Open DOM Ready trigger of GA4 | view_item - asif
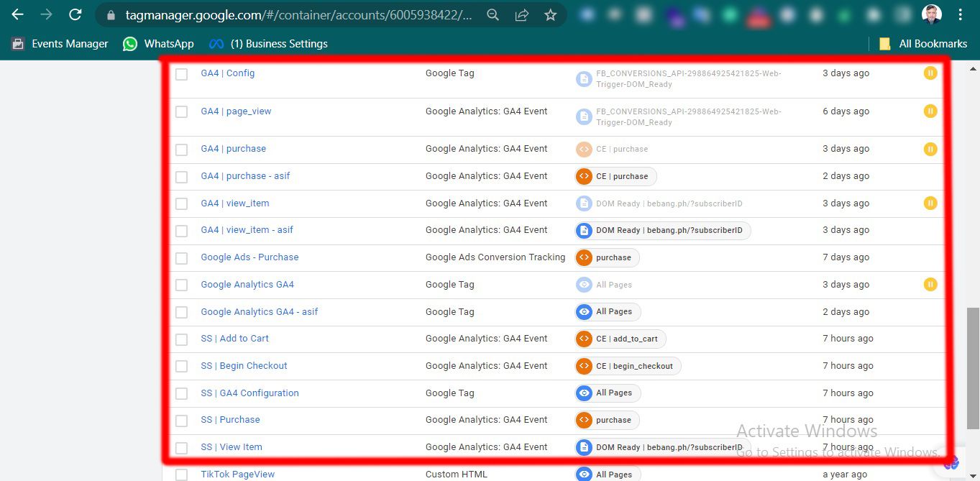Image resolution: width=980 pixels, height=481 pixels. click(663, 231)
